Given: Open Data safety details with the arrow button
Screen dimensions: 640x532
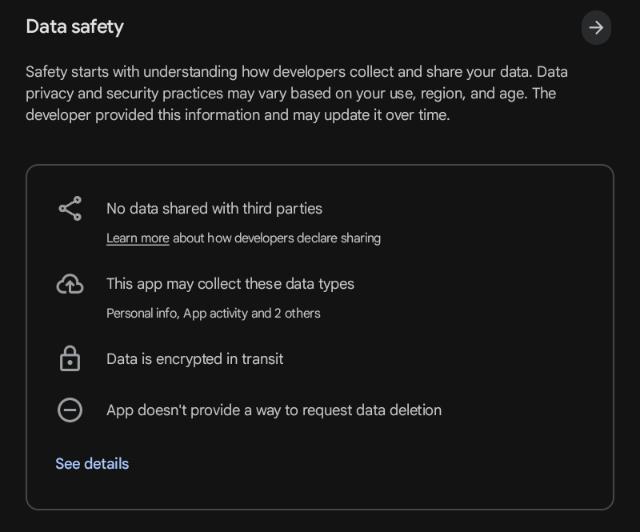Looking at the screenshot, I should 596,28.
